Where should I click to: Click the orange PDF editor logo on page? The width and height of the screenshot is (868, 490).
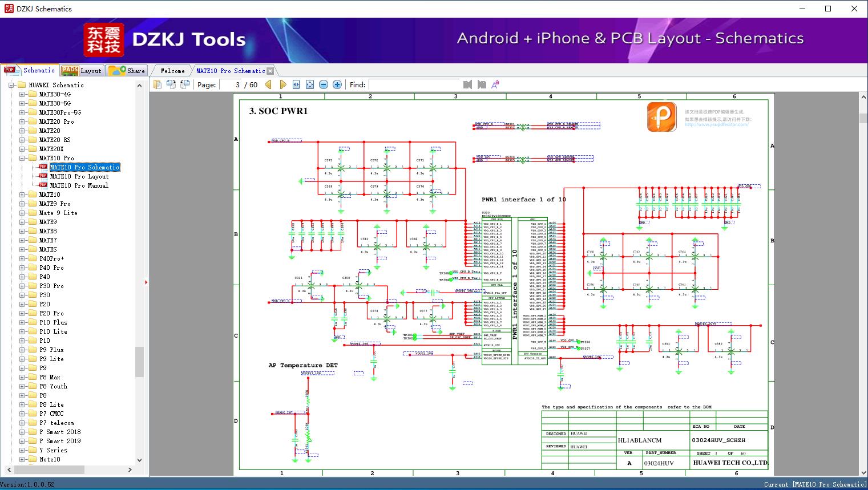coord(662,117)
